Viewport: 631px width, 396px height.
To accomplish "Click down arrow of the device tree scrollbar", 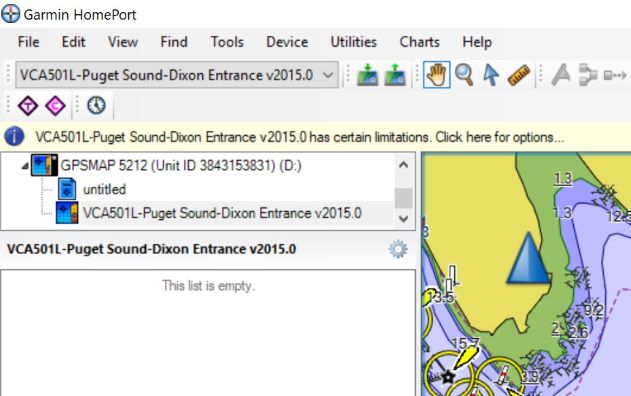I will [x=403, y=219].
